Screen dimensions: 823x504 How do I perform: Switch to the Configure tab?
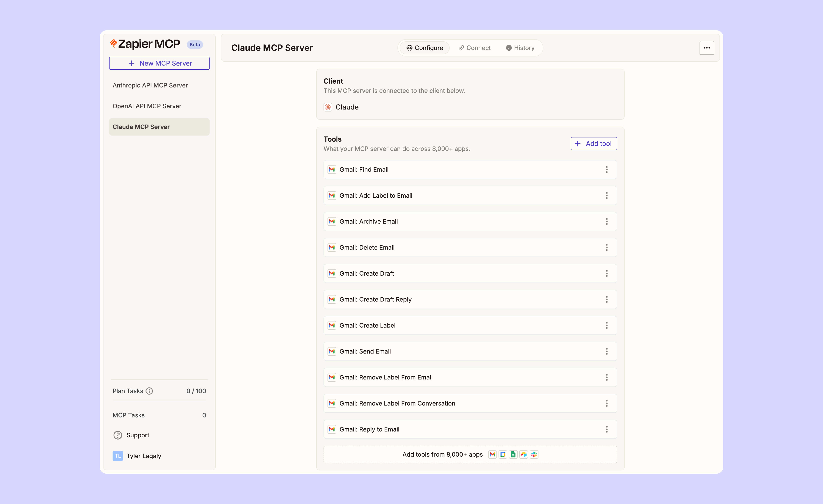pyautogui.click(x=424, y=48)
